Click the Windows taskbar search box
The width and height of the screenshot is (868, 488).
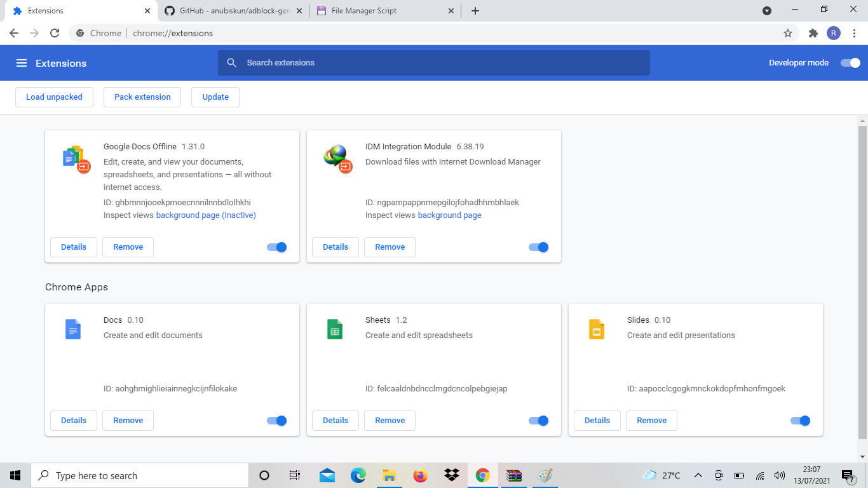tap(140, 475)
